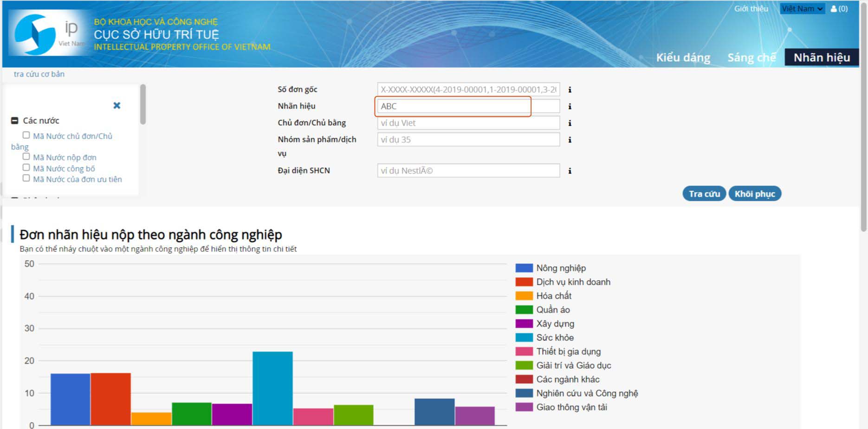
Task: Tick Mã Nước của đơn ưu tiên checkbox
Action: [26, 178]
